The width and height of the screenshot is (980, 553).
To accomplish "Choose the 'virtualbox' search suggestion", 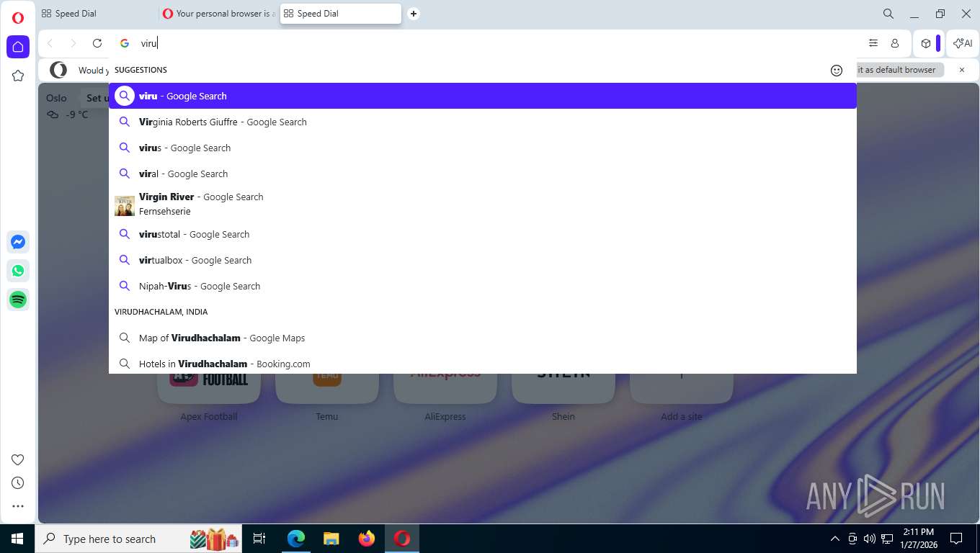I will click(483, 260).
